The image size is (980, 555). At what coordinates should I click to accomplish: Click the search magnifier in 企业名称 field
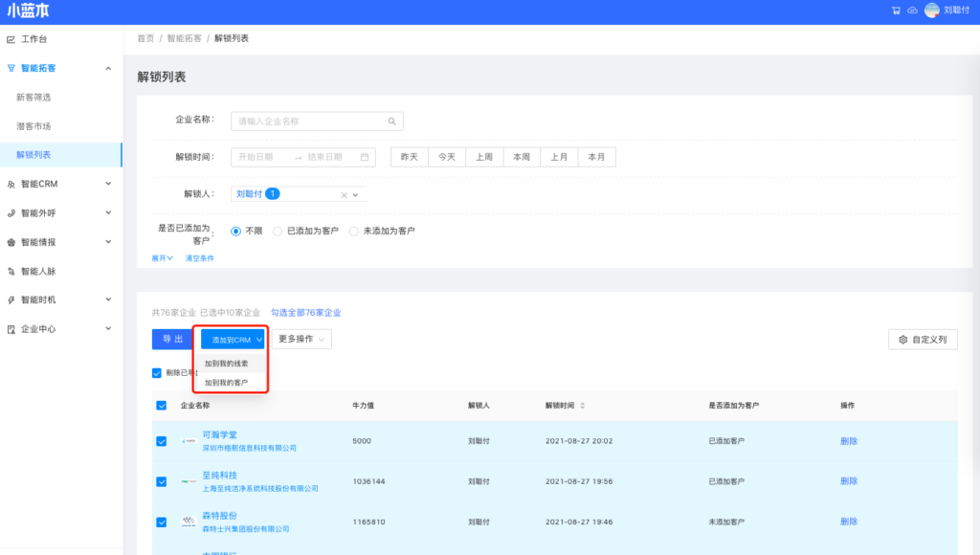point(391,122)
